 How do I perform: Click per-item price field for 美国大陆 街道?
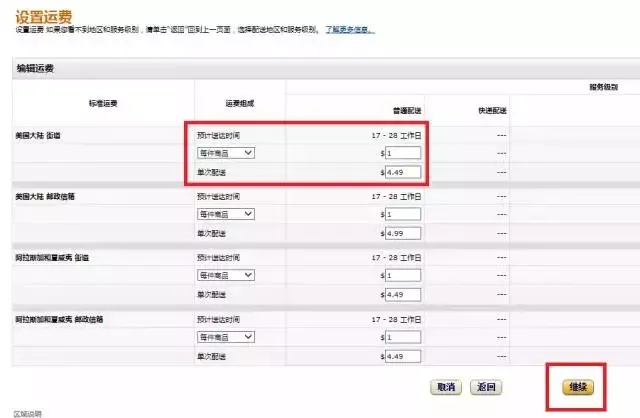pos(403,153)
